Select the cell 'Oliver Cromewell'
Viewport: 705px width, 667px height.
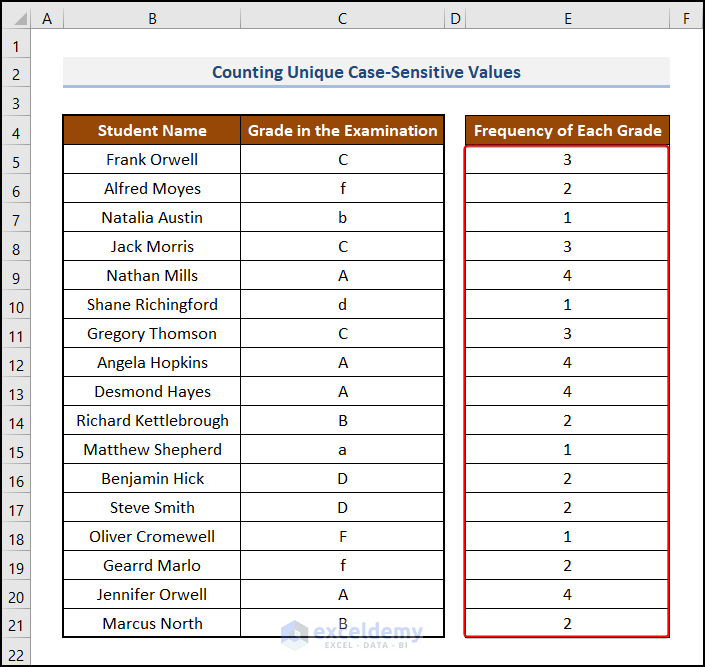tap(152, 537)
